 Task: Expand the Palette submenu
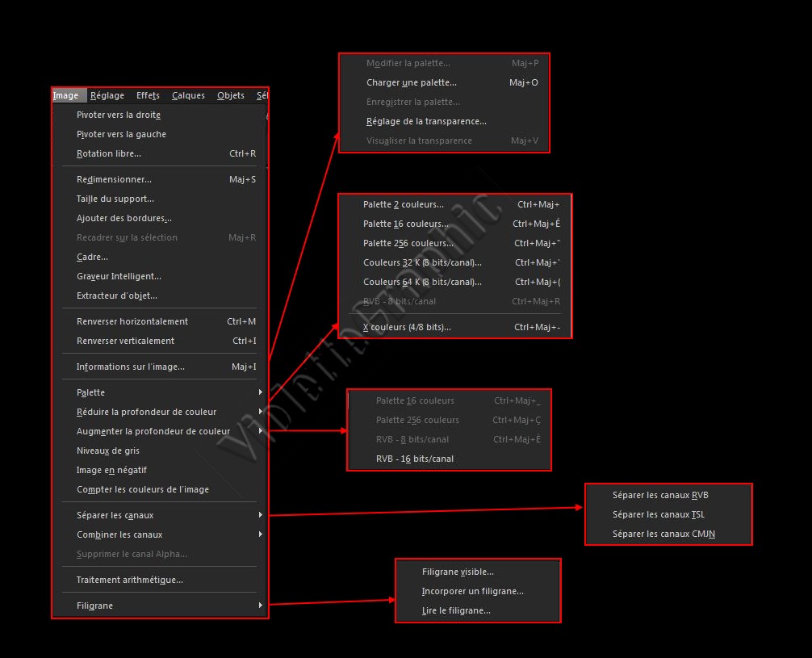(x=90, y=392)
